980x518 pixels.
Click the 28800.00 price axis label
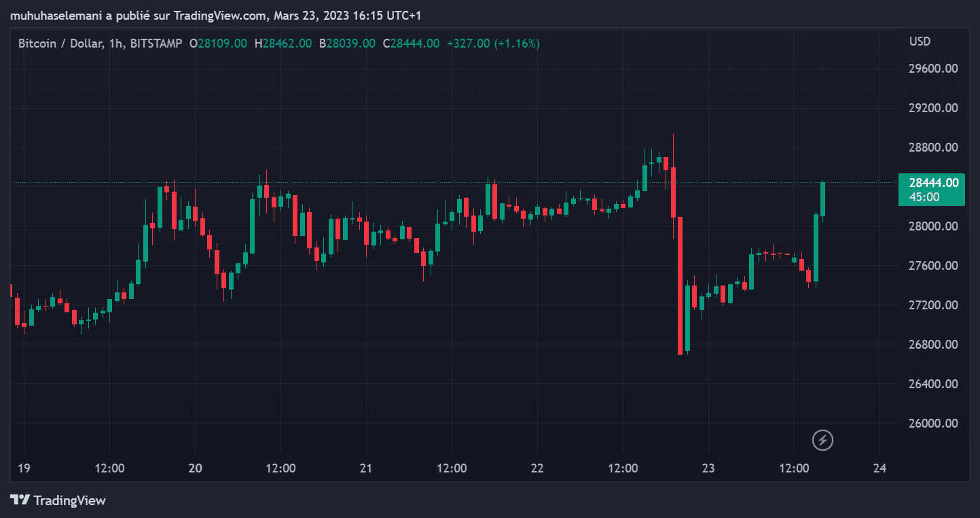[x=934, y=147]
